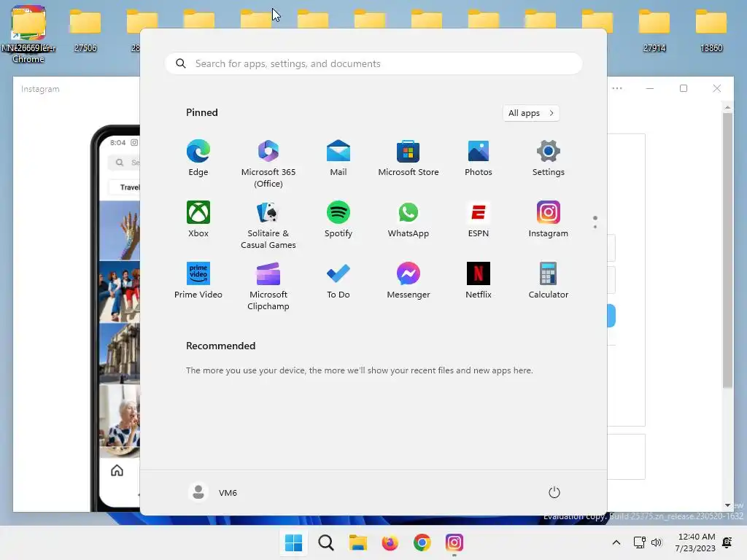Open network status icon in tray

[639, 542]
